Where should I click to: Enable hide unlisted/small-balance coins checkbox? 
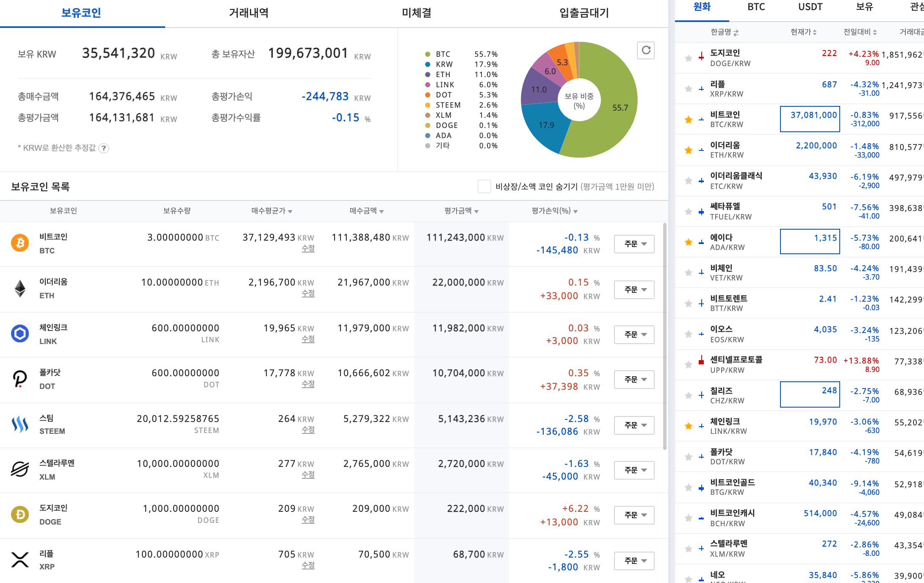pos(484,186)
